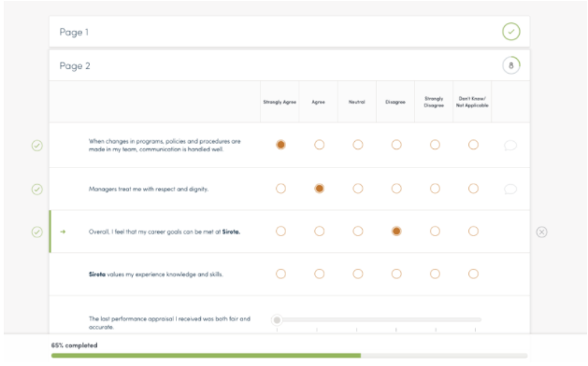588x366 pixels.
Task: Click the 'Disagree' column header
Action: (x=395, y=102)
